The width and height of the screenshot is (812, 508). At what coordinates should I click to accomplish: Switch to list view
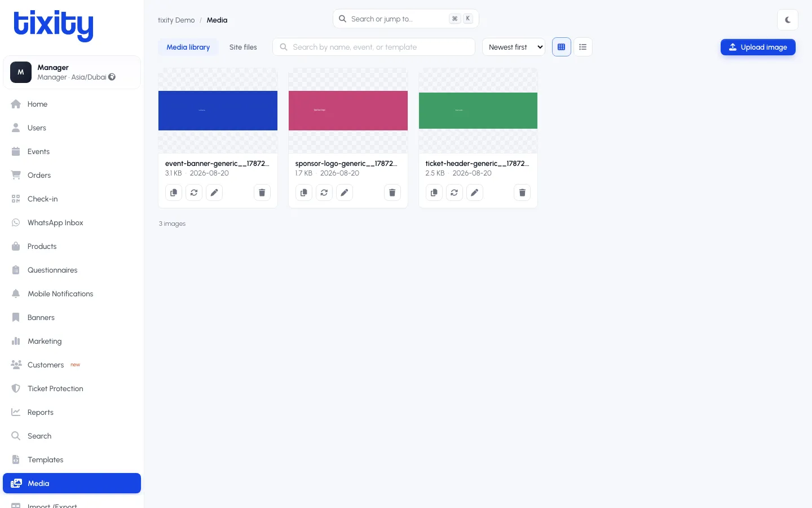pyautogui.click(x=583, y=47)
